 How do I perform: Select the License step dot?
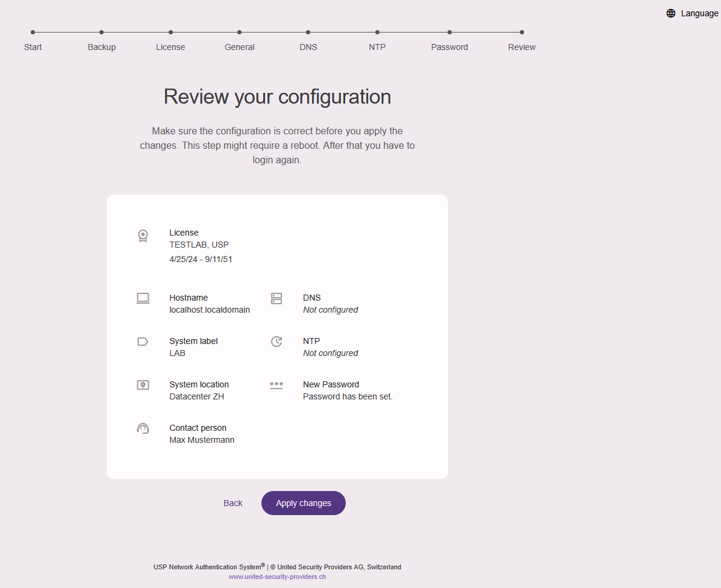(x=170, y=33)
